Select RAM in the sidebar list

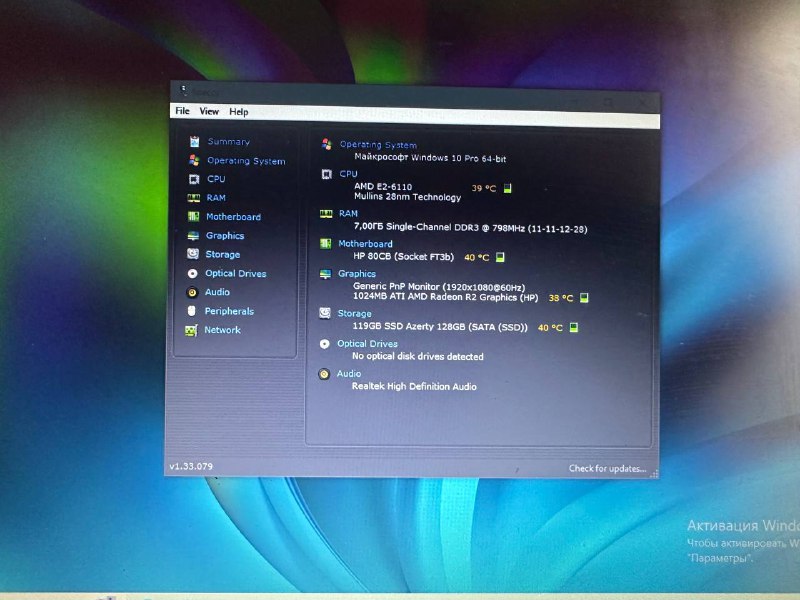[x=216, y=197]
